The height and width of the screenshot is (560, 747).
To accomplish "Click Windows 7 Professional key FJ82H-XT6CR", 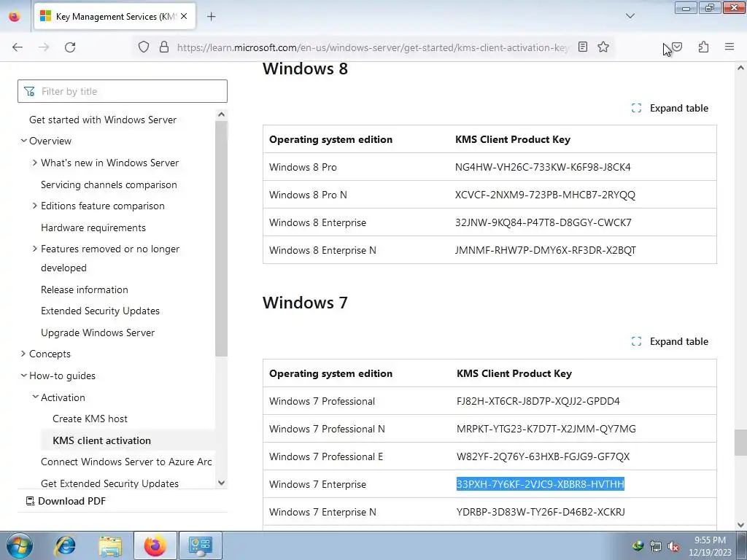I will click(x=538, y=401).
